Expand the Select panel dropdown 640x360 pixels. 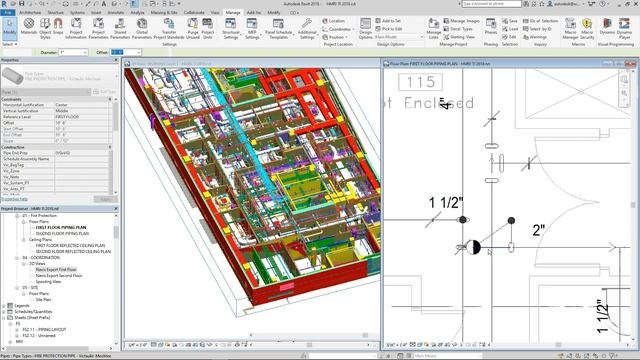click(9, 44)
